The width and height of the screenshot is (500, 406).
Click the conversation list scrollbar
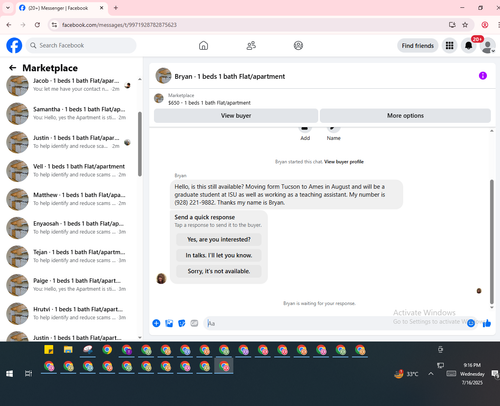pos(140,144)
